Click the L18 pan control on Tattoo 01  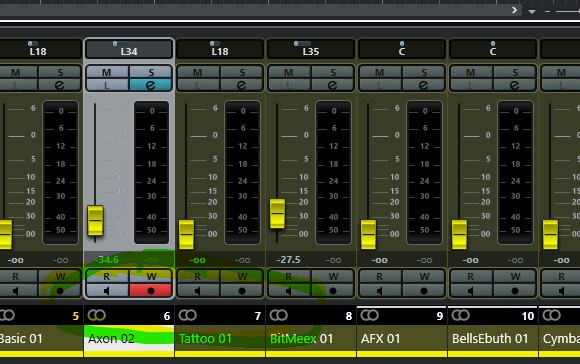coord(220,49)
